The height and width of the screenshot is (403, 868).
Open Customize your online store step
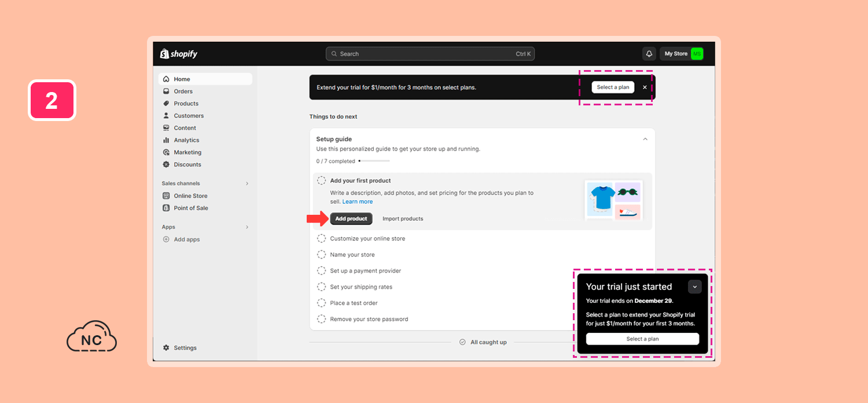click(367, 239)
